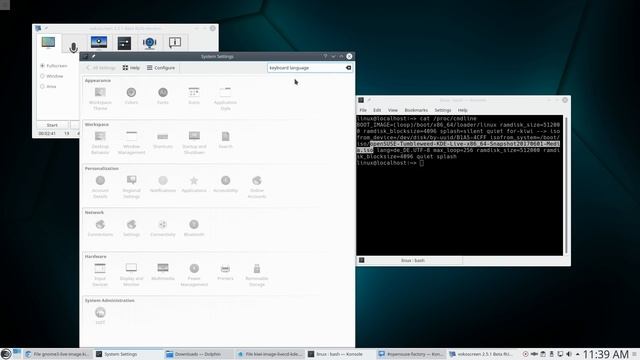Click the Help button in System Settings toolbar

pyautogui.click(x=131, y=68)
